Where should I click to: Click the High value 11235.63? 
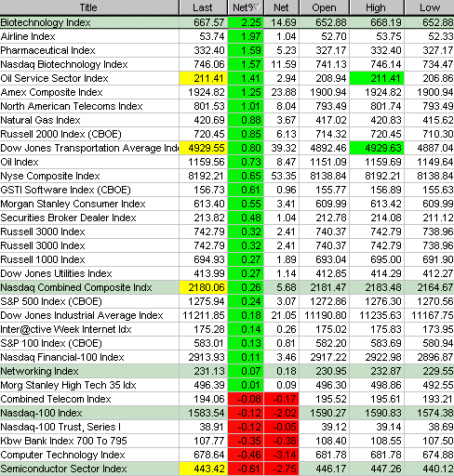[x=377, y=315]
